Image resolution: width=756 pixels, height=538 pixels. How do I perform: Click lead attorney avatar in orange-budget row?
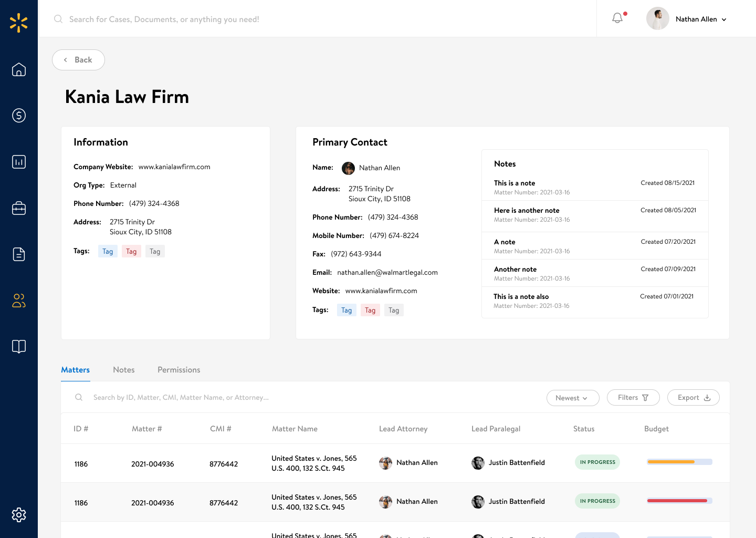click(385, 463)
